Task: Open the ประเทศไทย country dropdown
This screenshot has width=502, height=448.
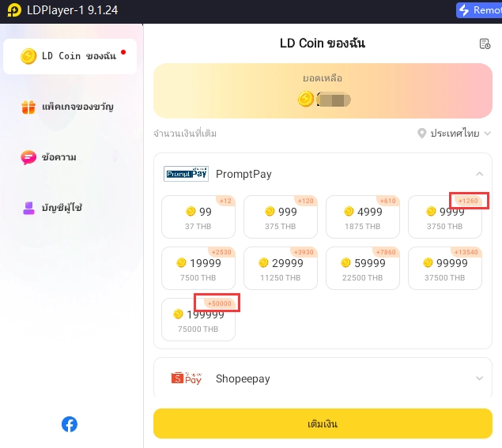Action: 454,133
